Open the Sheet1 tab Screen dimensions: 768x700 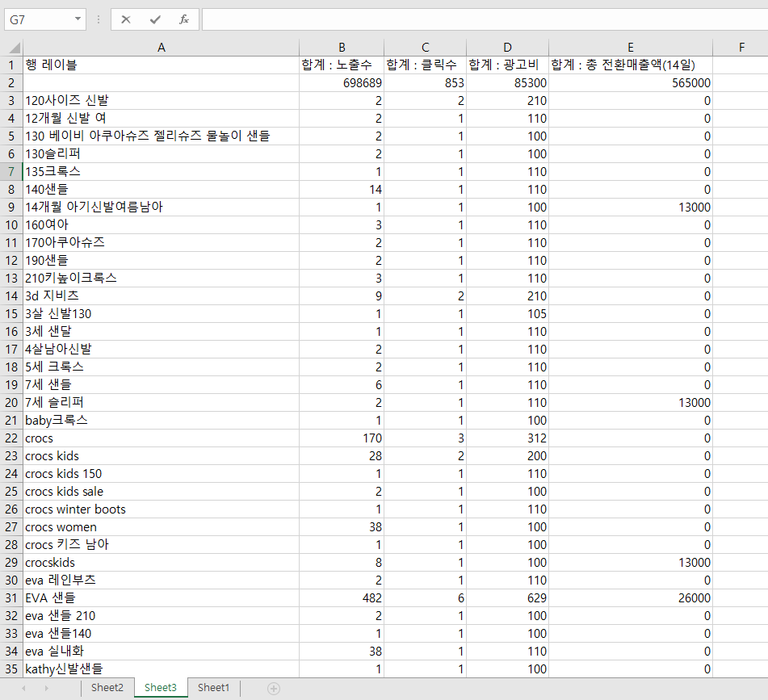(x=213, y=688)
